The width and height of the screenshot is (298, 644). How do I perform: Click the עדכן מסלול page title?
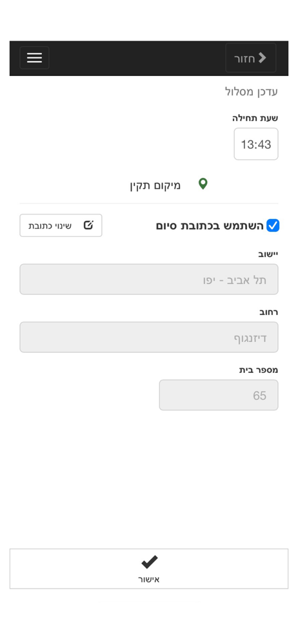252,91
